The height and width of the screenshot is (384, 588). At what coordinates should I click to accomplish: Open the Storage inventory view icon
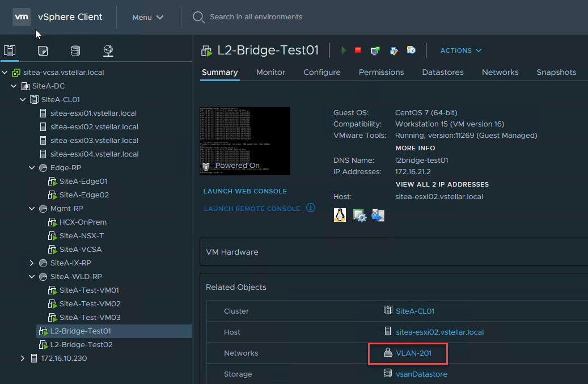pos(75,51)
